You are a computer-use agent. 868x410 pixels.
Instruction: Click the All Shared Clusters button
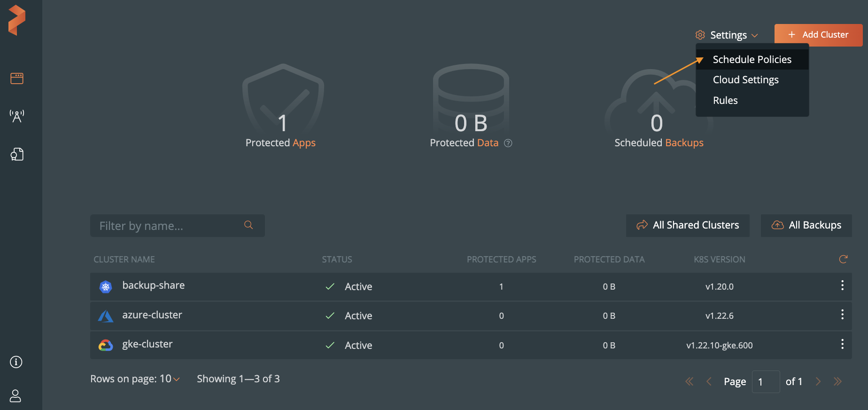(688, 225)
